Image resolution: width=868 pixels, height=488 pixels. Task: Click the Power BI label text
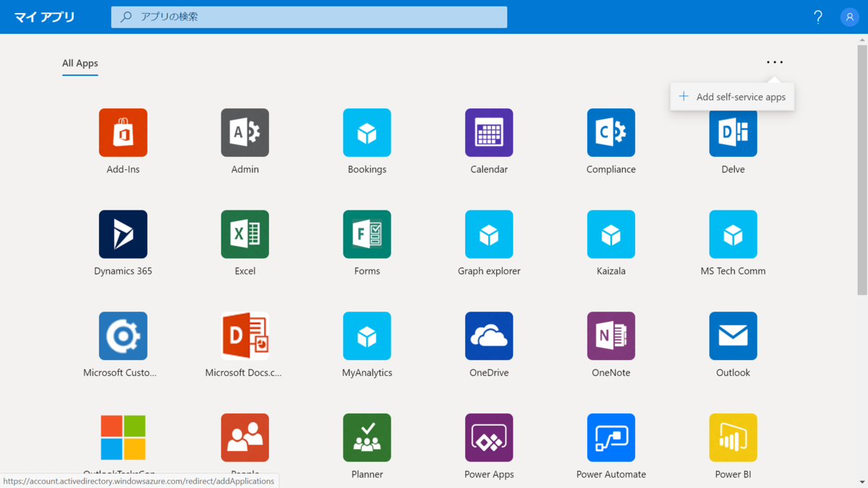[733, 474]
